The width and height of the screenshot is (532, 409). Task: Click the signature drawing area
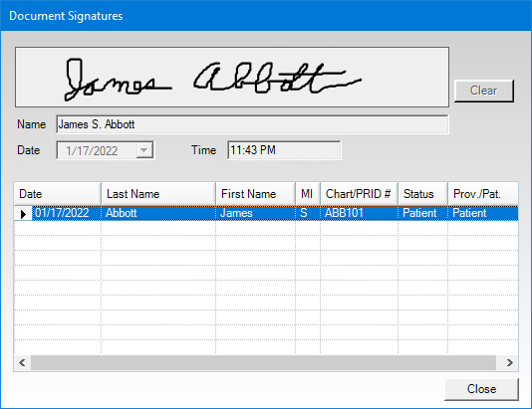point(232,78)
